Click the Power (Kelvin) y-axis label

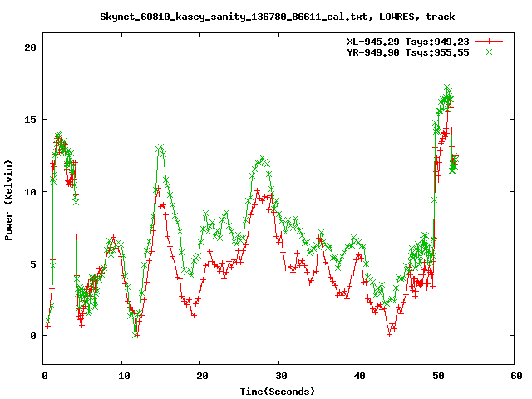click(8, 200)
